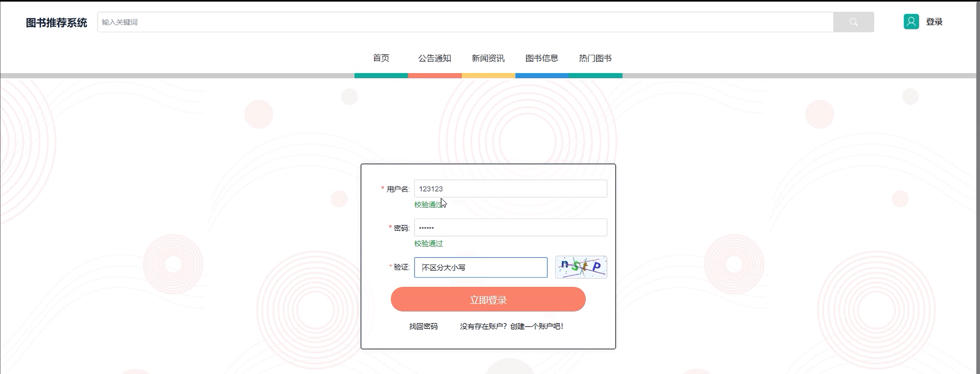This screenshot has width=980, height=374.
Task: Click the orange bar under 公告通知
Action: pyautogui.click(x=434, y=76)
